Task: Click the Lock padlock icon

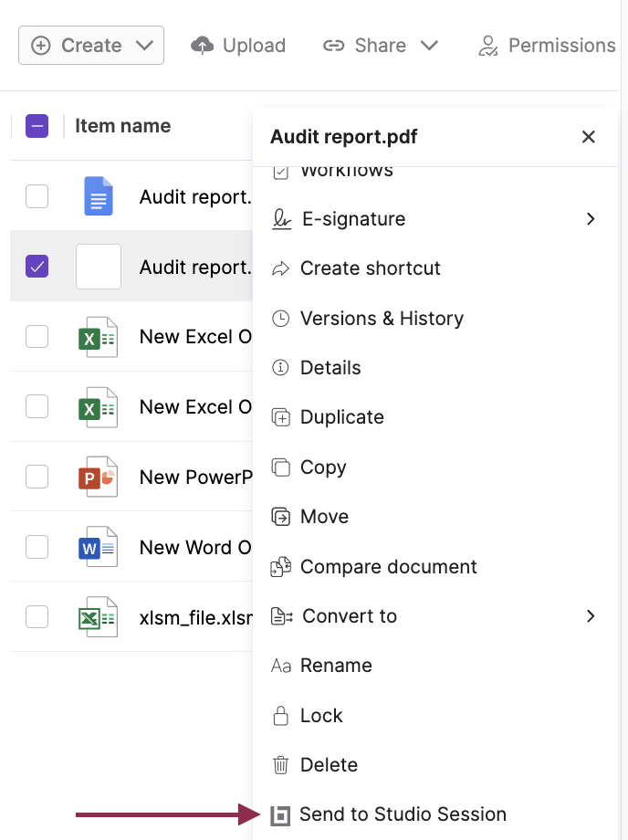Action: pyautogui.click(x=280, y=716)
